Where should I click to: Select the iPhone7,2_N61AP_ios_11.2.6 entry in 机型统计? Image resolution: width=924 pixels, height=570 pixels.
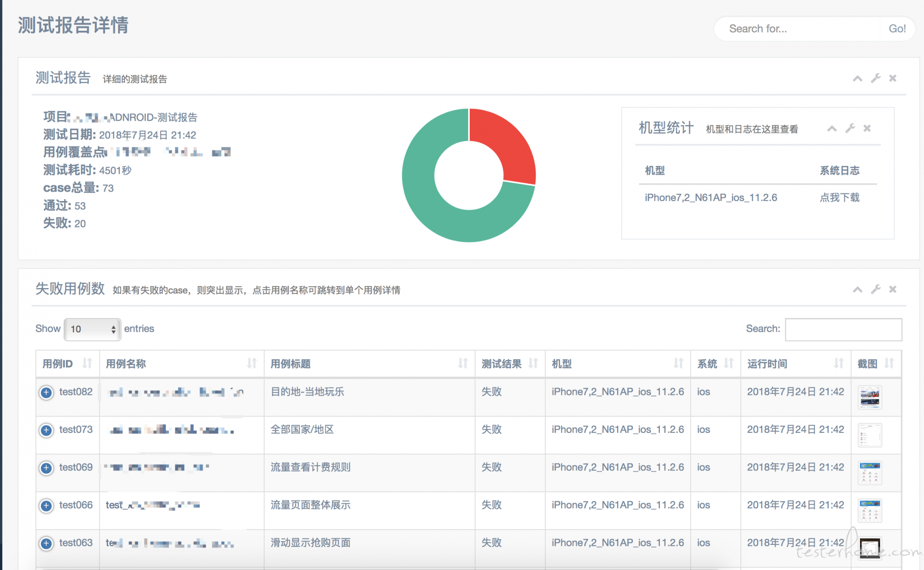[711, 198]
